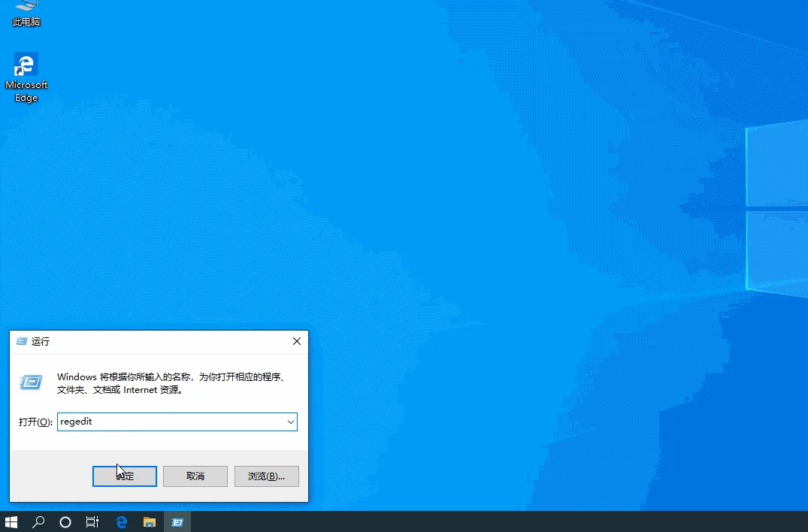Select the Microsoft Edge desktop shortcut
This screenshot has height=532, width=808.
click(26, 77)
